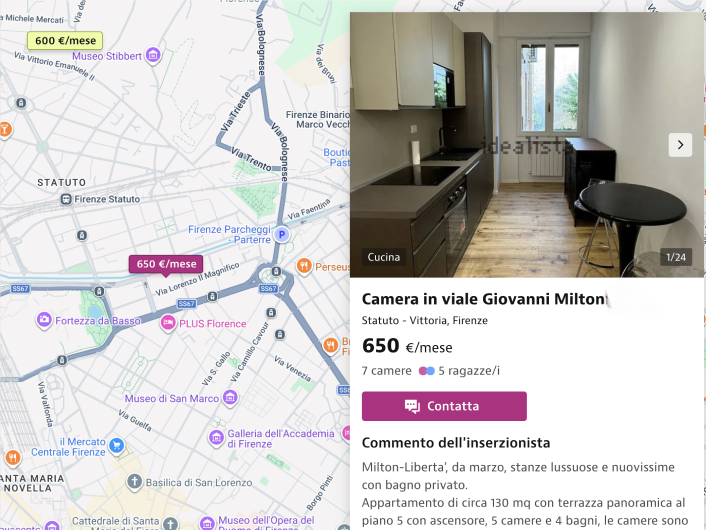Click the 1/24 photo counter
Screen dimensions: 706x530
point(676,257)
